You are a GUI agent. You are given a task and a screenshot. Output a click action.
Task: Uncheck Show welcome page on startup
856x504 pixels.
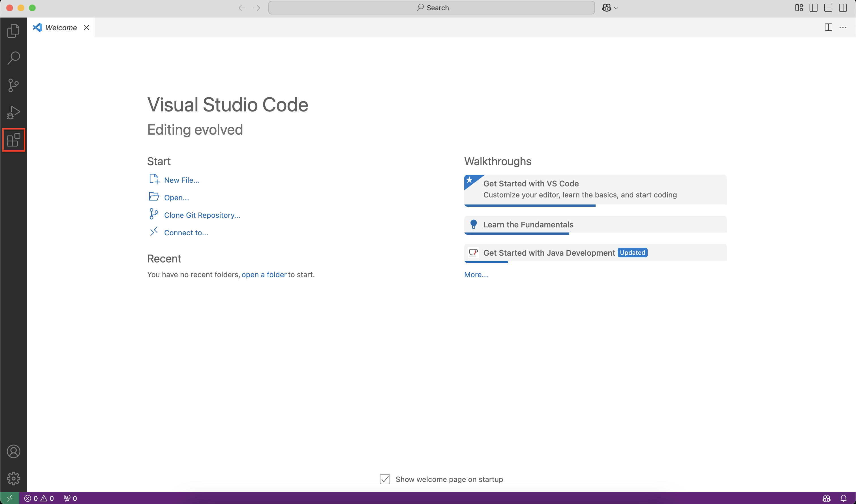[385, 479]
